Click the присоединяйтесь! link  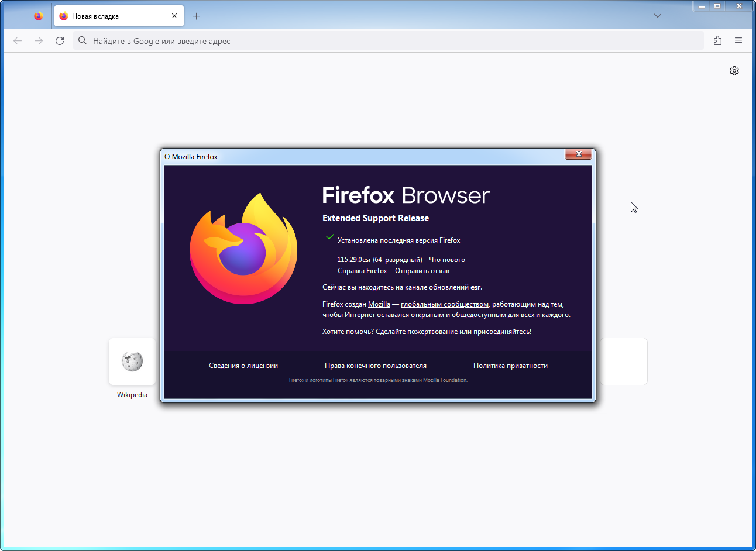pos(502,332)
